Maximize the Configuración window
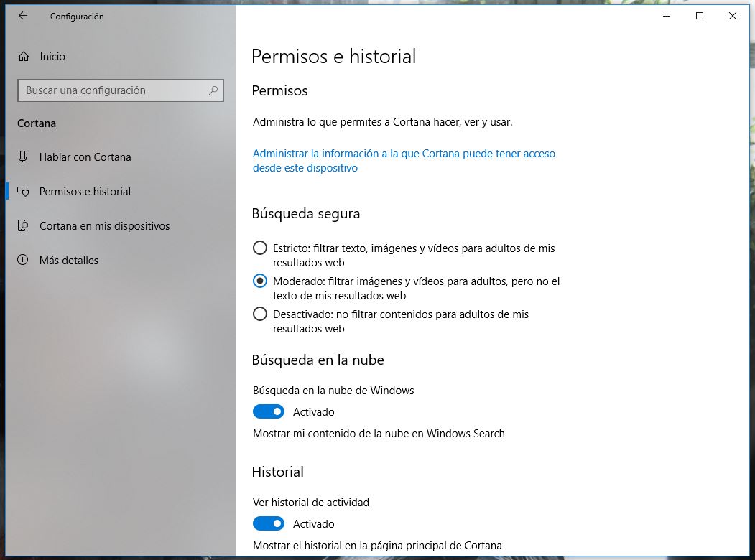Image resolution: width=755 pixels, height=560 pixels. [x=699, y=16]
